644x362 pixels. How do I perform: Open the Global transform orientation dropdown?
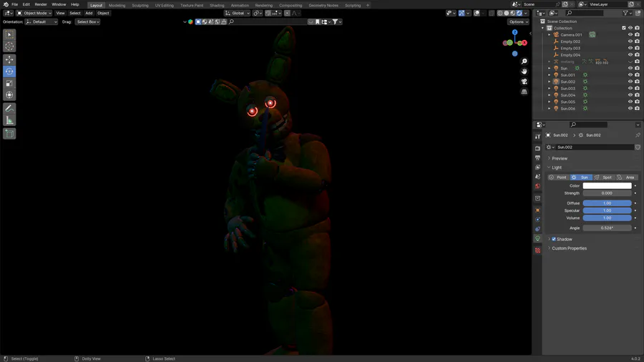click(x=237, y=13)
